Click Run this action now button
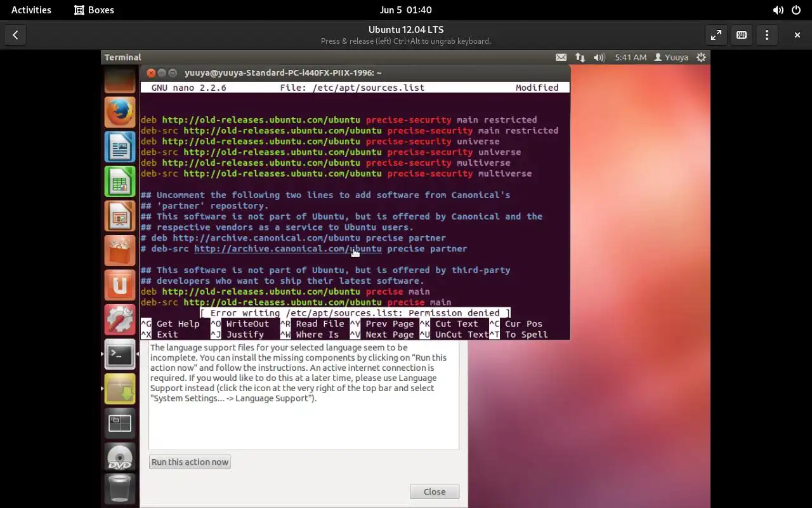 [x=190, y=462]
